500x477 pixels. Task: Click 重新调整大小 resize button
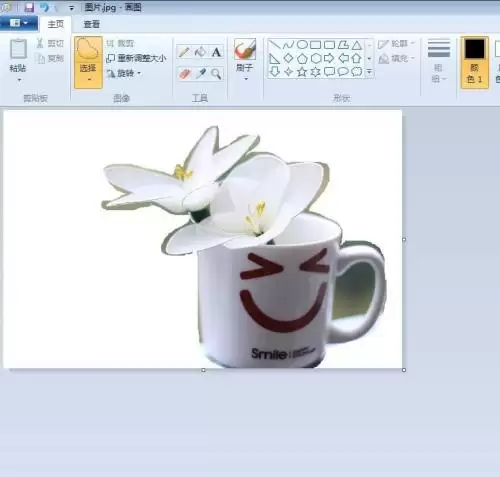136,58
